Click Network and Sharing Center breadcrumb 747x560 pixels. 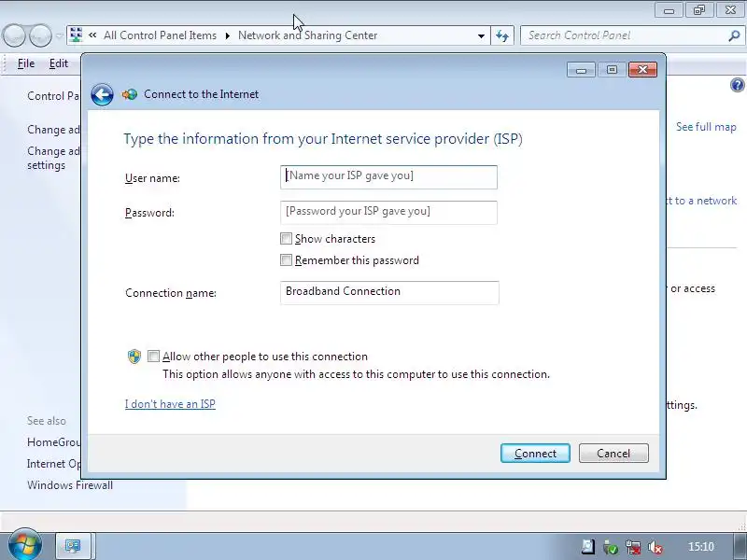(x=308, y=35)
